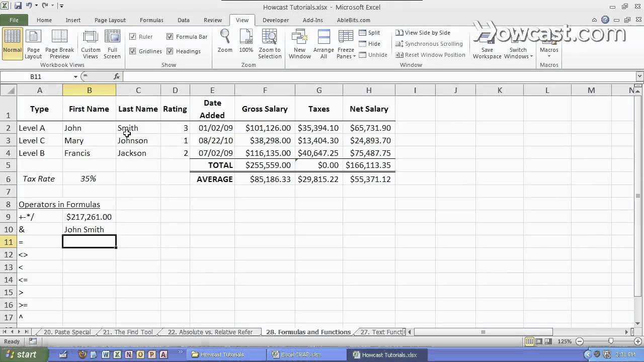
Task: Select cell with John Smith
Action: click(89, 229)
